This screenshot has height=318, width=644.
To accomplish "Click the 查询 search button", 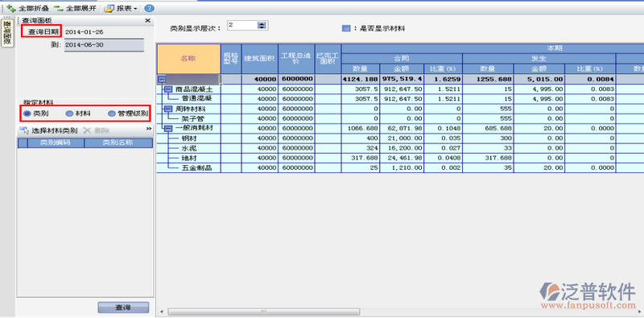I will pos(123,308).
